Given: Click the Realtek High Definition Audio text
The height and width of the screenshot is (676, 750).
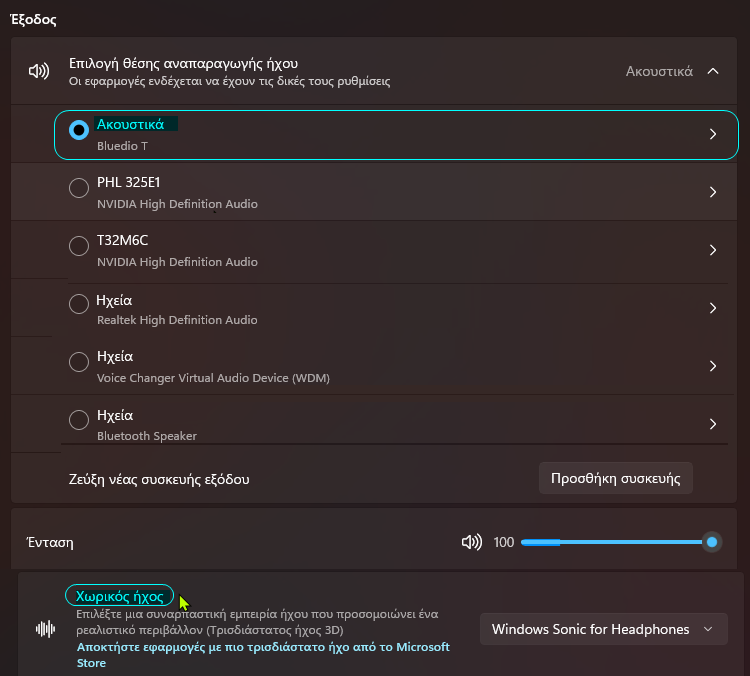Looking at the screenshot, I should (x=177, y=320).
